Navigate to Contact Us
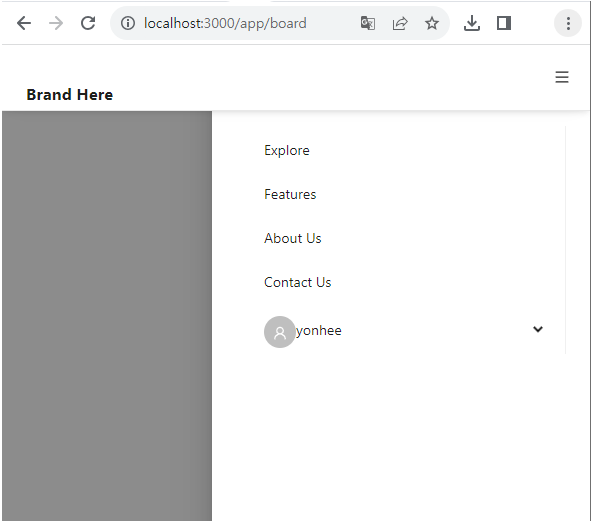This screenshot has height=521, width=593. (298, 282)
